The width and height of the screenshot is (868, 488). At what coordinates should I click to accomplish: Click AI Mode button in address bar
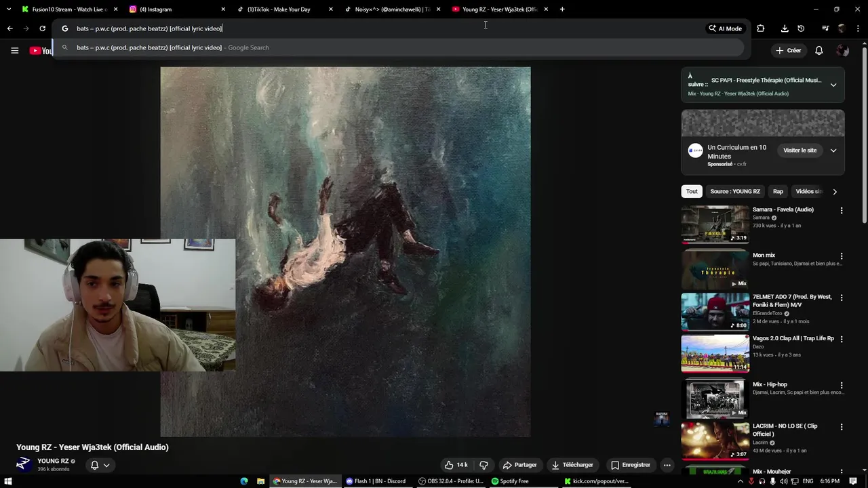[726, 28]
